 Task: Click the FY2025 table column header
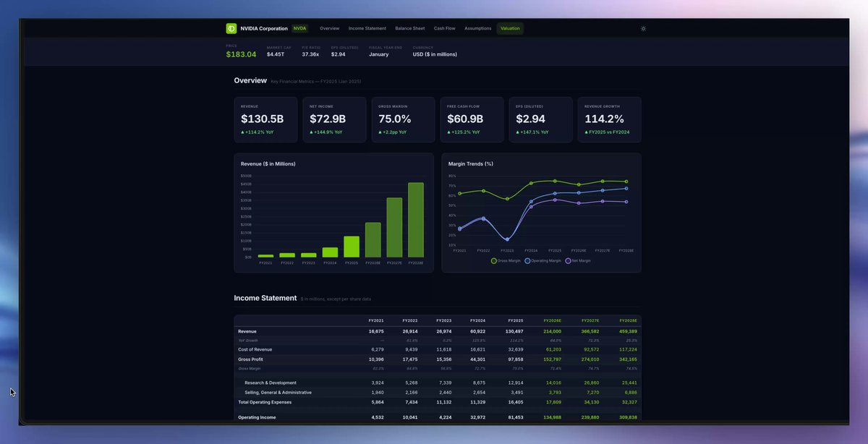(516, 320)
